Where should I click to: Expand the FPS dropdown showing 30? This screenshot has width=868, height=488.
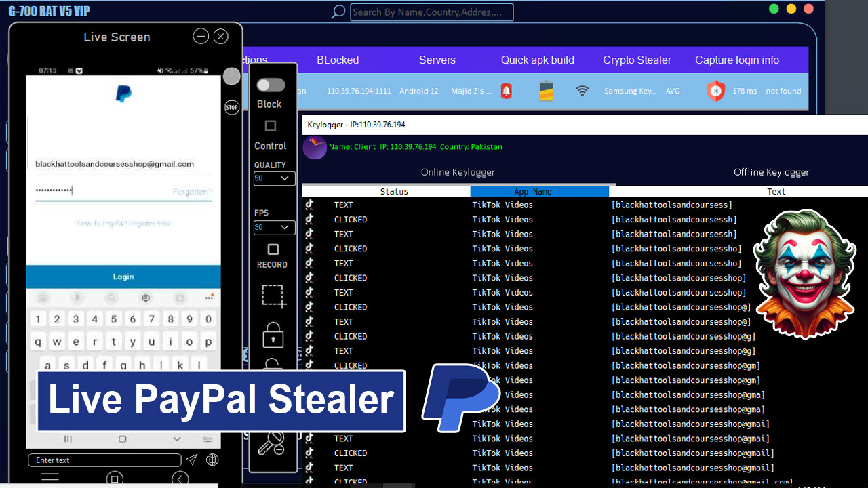274,228
